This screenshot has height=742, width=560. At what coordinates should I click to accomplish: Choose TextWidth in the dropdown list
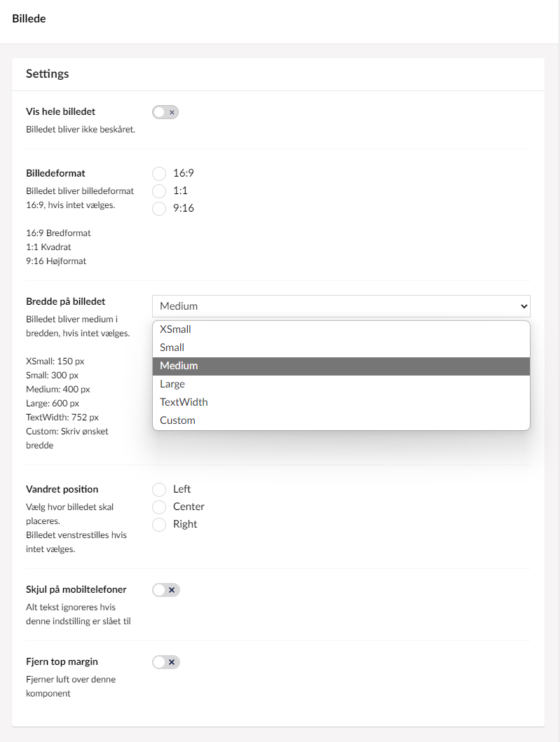[184, 402]
